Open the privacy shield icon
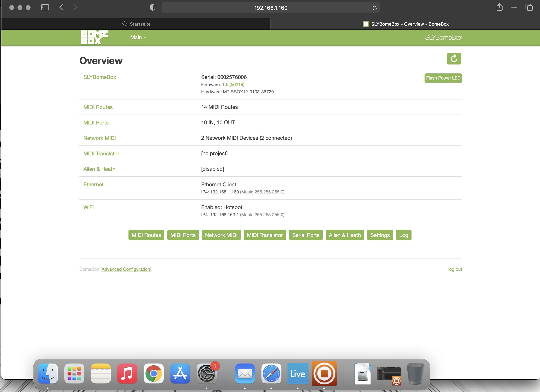Viewport: 540px width, 392px height. tap(153, 8)
